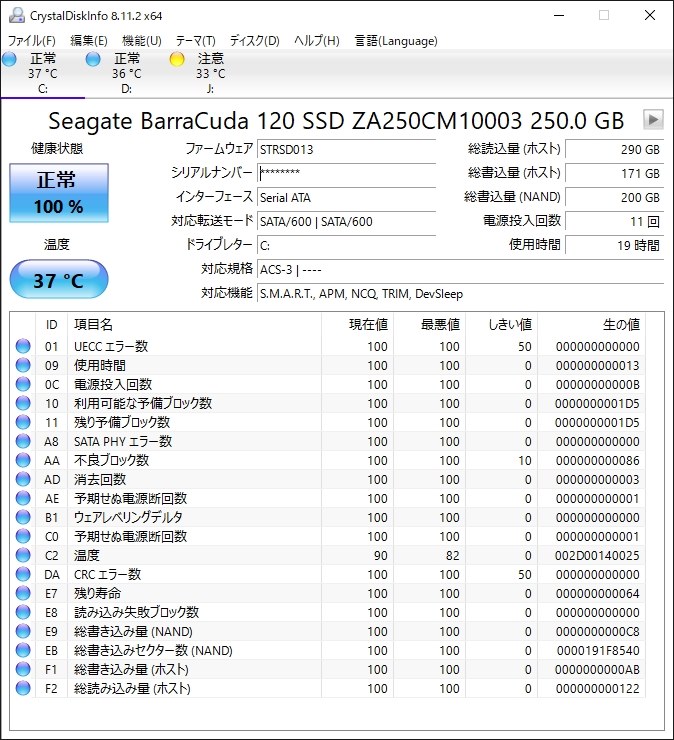Image resolution: width=674 pixels, height=740 pixels.
Task: Click the disk name Seagate BarraCuda 120 SSD
Action: coord(336,120)
